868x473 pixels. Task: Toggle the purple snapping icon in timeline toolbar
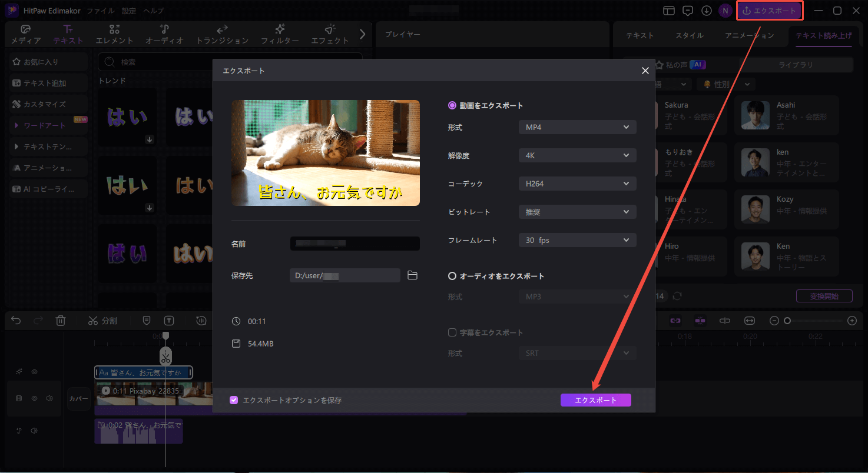coord(700,321)
